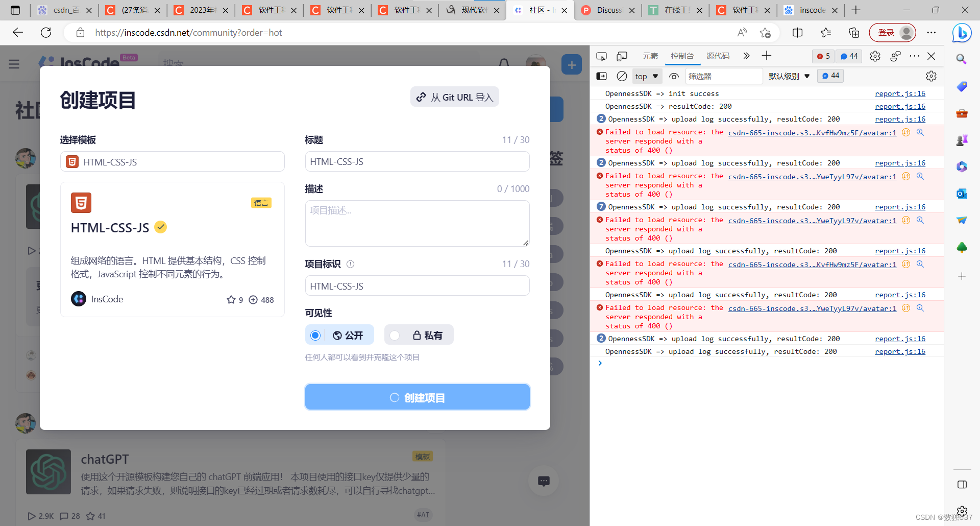Image resolution: width=980 pixels, height=526 pixels.
Task: Toggle the live expression eye icon
Action: click(x=674, y=76)
